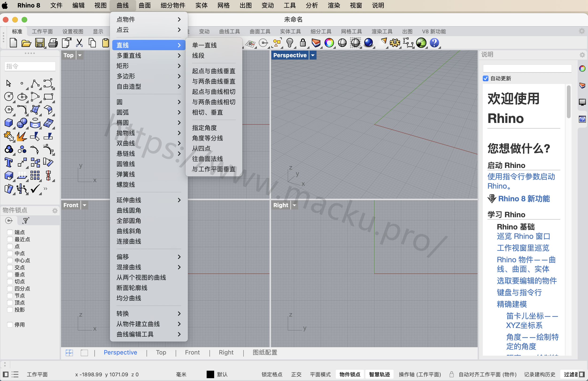The image size is (588, 381).
Task: Toggle the 四分点 osnap checkbox
Action: point(10,289)
